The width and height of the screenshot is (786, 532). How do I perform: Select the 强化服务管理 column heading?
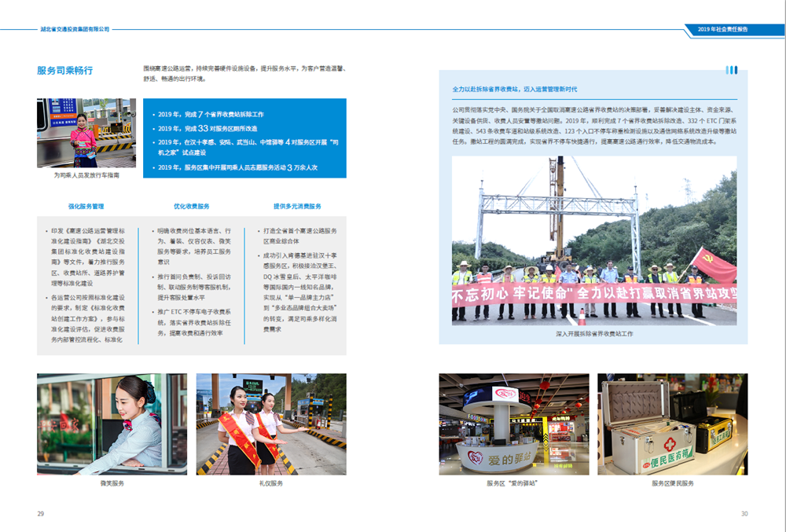86,206
